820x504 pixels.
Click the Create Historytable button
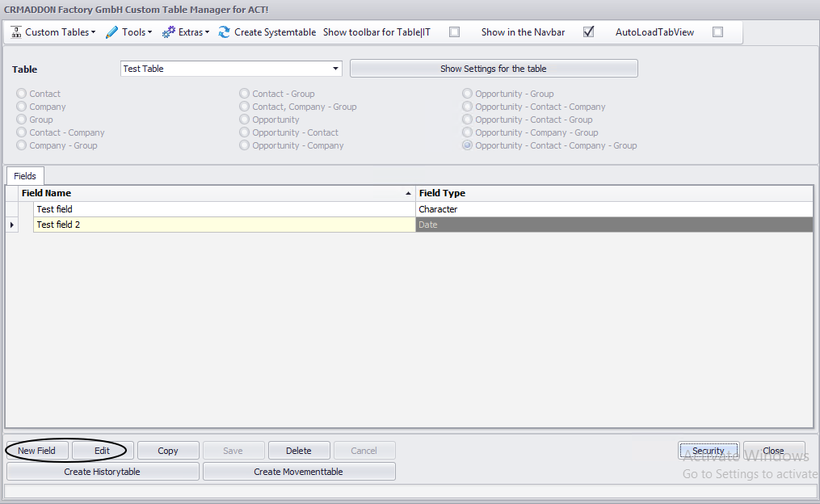tap(103, 472)
